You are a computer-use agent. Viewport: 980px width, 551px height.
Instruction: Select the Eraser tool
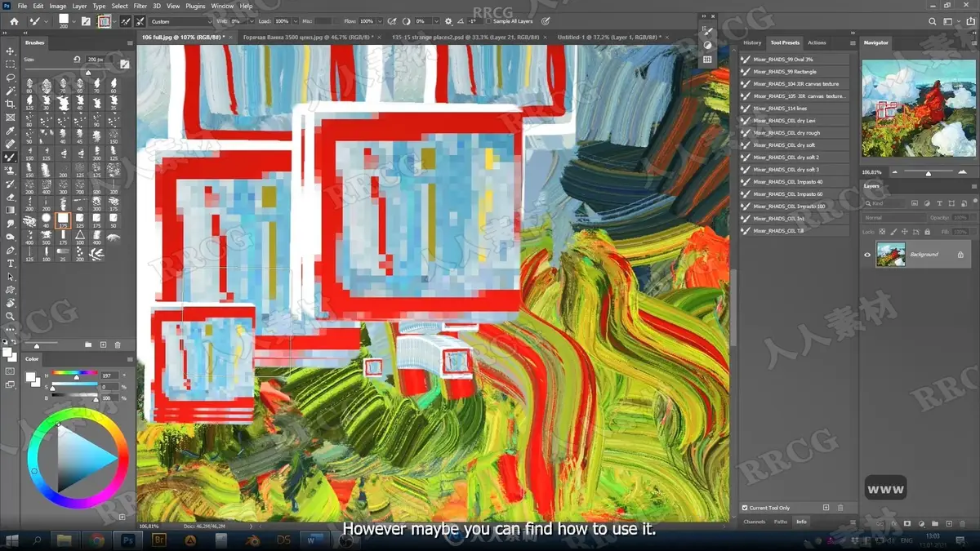(x=11, y=197)
